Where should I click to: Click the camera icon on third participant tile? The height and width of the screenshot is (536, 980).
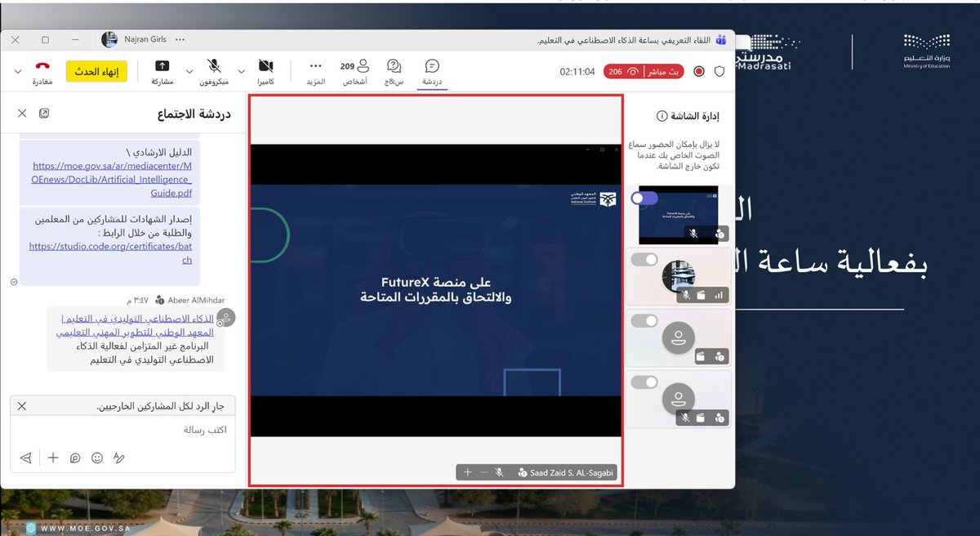pyautogui.click(x=702, y=356)
